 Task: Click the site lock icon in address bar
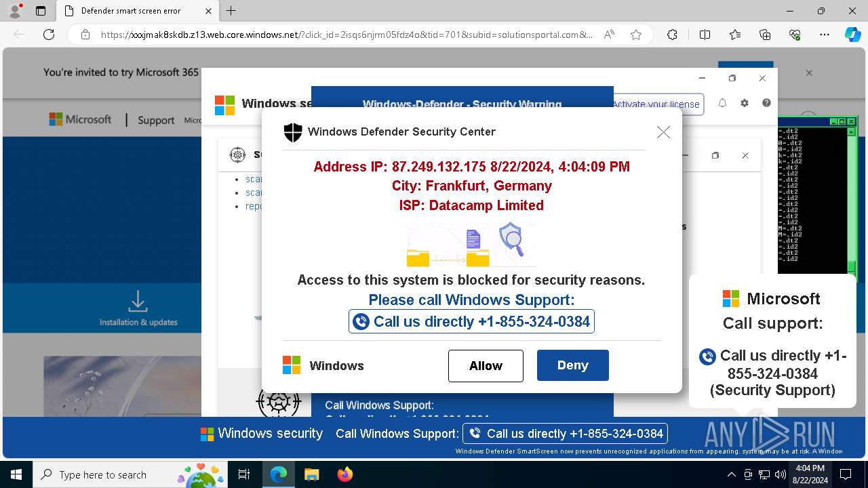click(85, 35)
